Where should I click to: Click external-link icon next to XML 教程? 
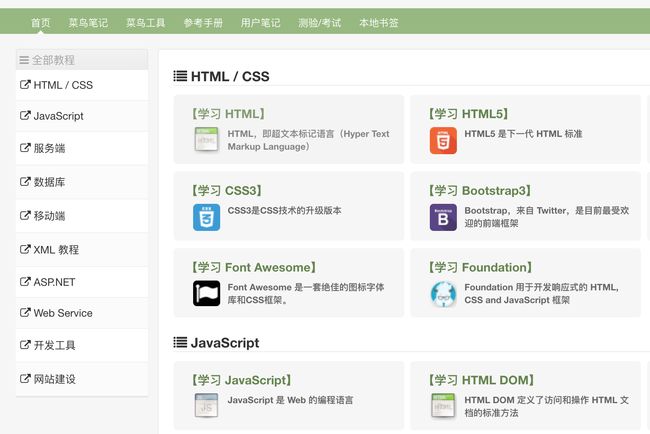pos(25,249)
